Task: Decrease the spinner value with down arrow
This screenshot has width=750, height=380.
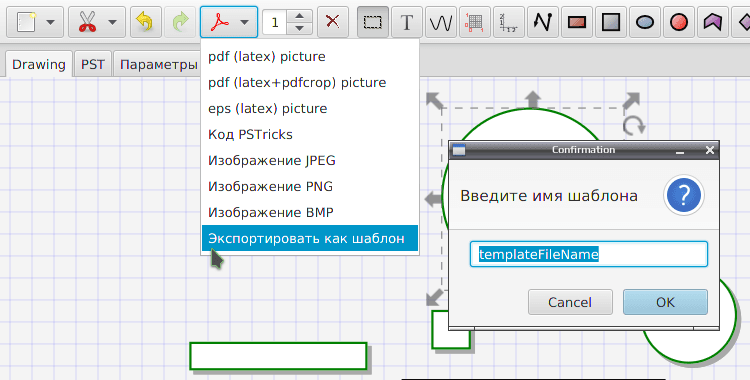Action: [x=300, y=28]
